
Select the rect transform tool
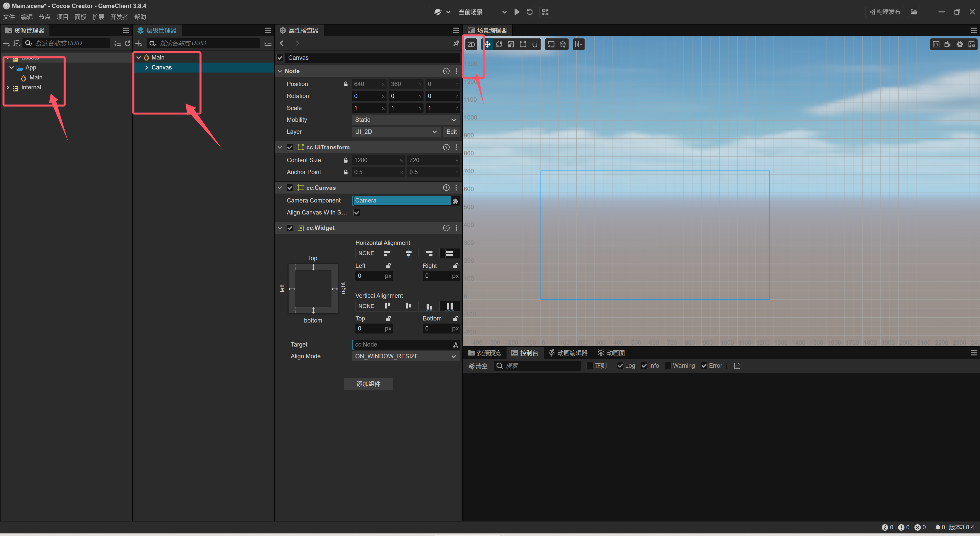pos(523,44)
